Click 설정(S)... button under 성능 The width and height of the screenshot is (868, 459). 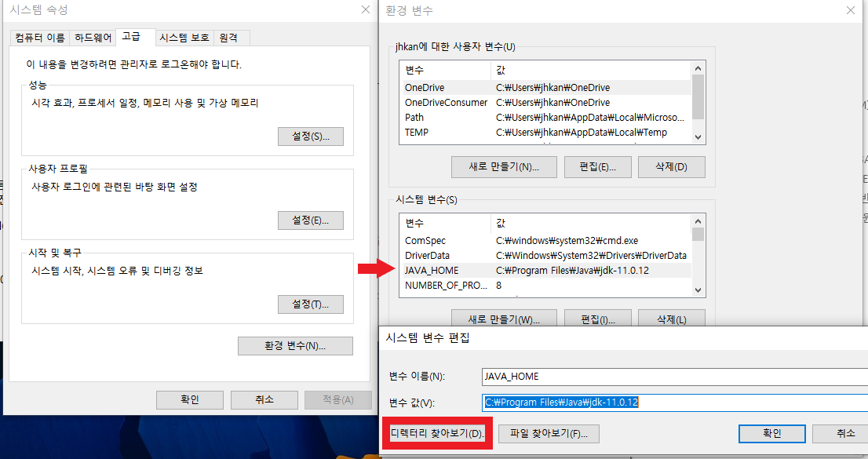click(x=311, y=137)
